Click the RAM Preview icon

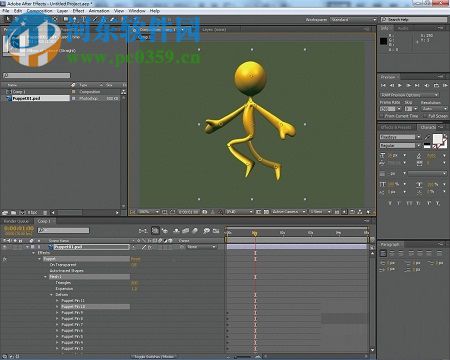(445, 86)
